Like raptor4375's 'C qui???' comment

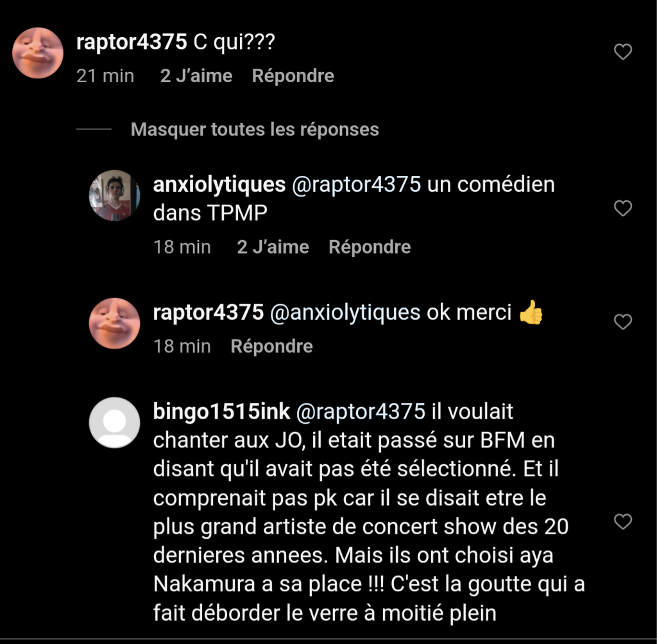point(623,52)
